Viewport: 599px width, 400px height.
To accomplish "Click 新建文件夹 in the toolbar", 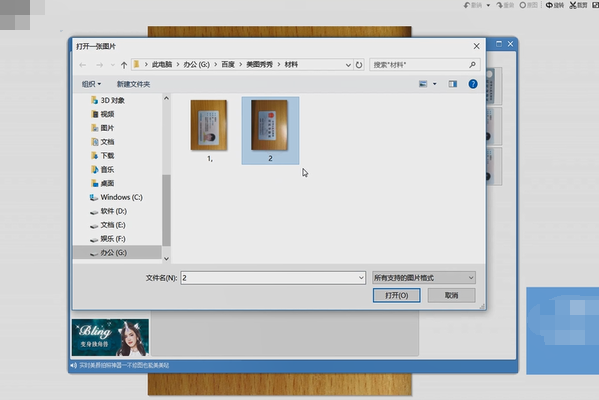I will pos(133,84).
